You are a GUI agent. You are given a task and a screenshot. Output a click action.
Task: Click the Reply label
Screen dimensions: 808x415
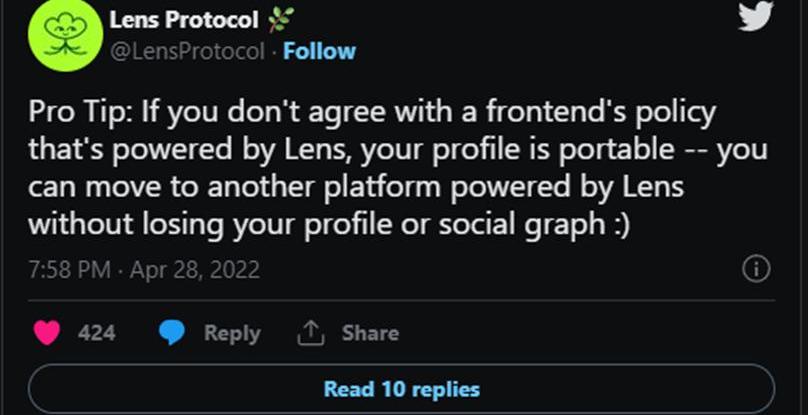(x=232, y=333)
